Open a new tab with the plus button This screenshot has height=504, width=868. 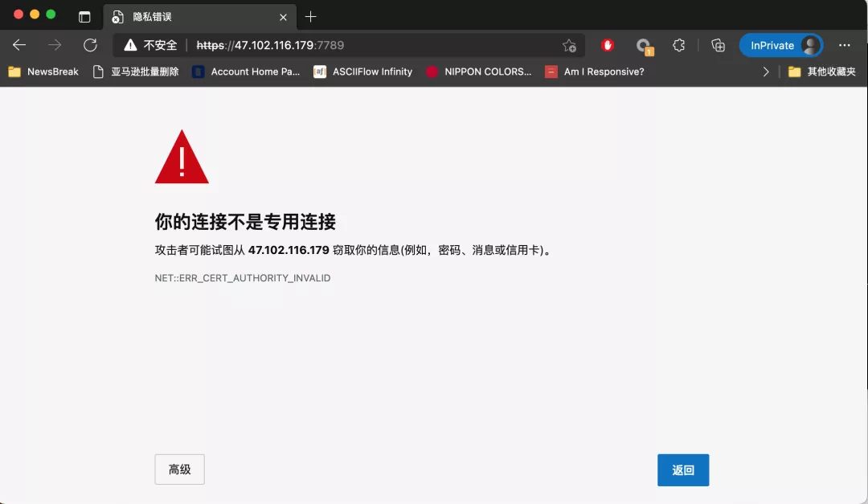pyautogui.click(x=310, y=17)
